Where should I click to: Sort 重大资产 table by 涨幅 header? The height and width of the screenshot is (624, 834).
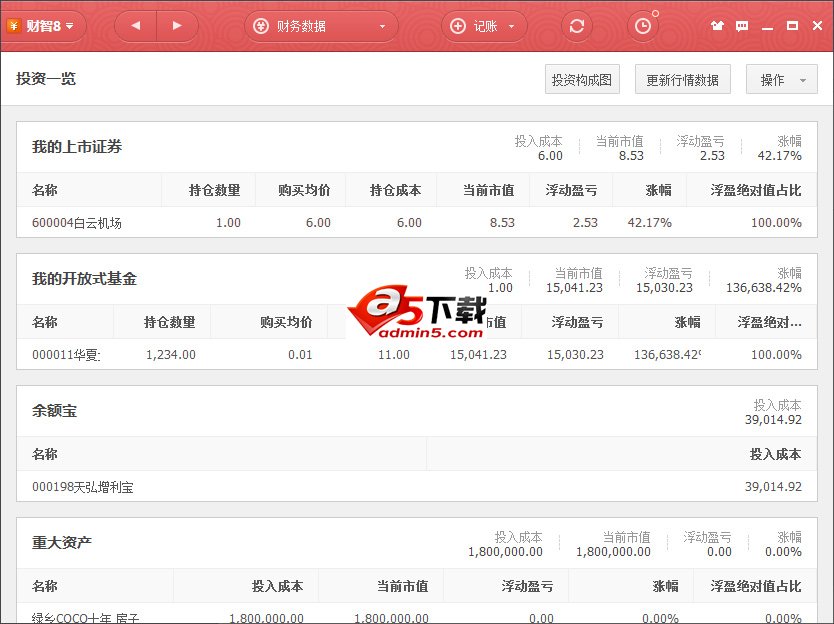coord(665,586)
